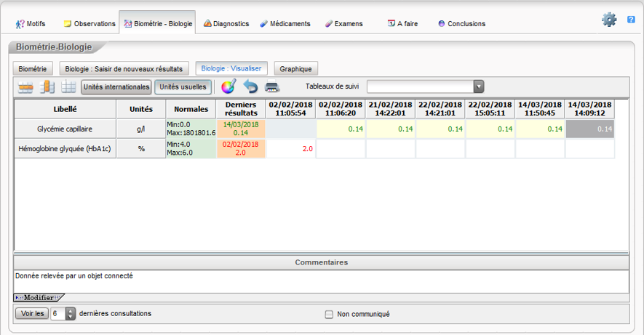Click the blue undo arrow icon
The width and height of the screenshot is (644, 335).
(250, 87)
